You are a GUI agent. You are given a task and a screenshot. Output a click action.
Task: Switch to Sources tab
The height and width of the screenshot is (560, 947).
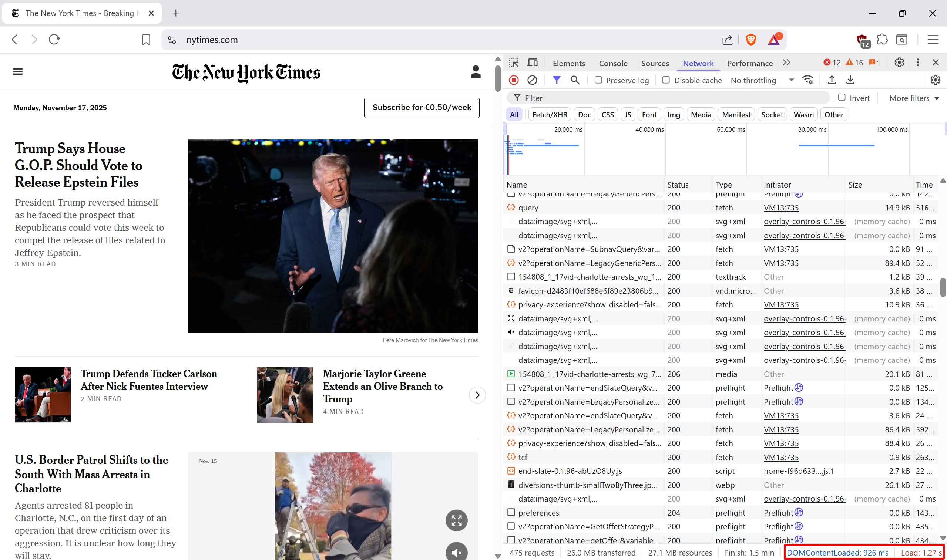pyautogui.click(x=655, y=63)
